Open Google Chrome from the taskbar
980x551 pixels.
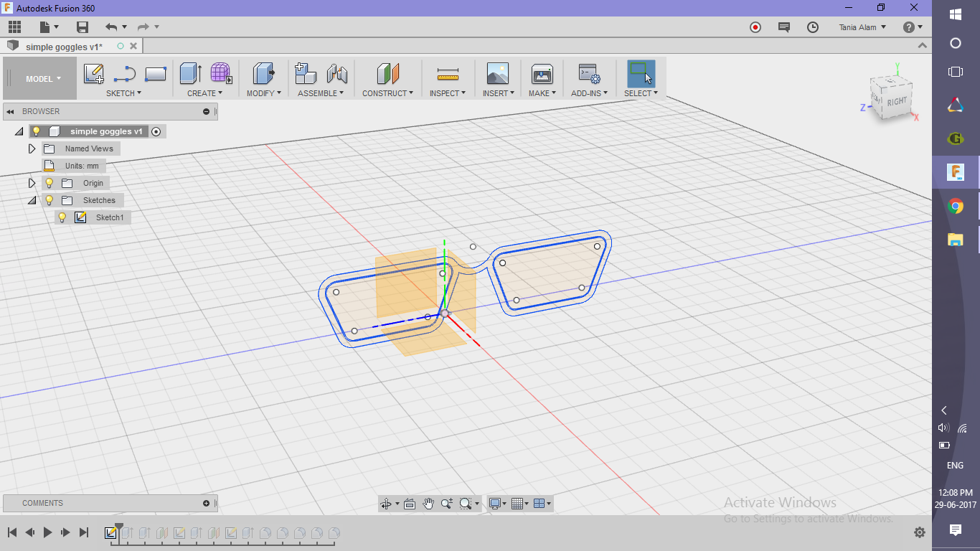[956, 207]
